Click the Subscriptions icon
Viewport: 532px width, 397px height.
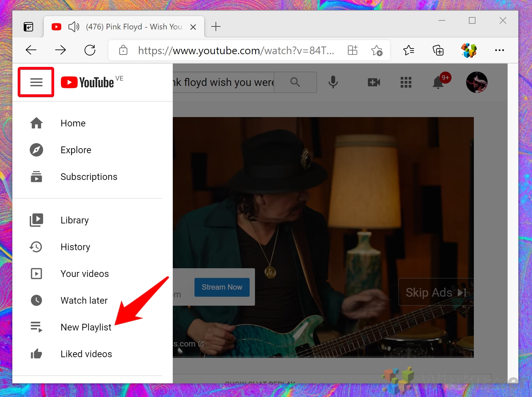point(36,177)
